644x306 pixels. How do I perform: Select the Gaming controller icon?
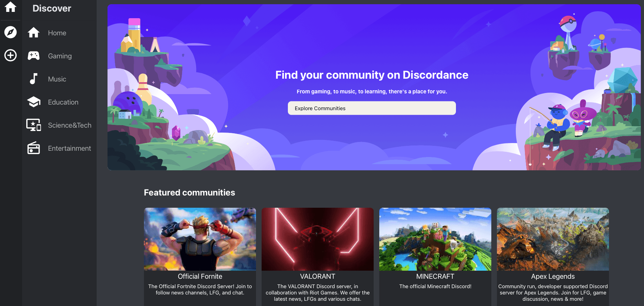pyautogui.click(x=34, y=56)
